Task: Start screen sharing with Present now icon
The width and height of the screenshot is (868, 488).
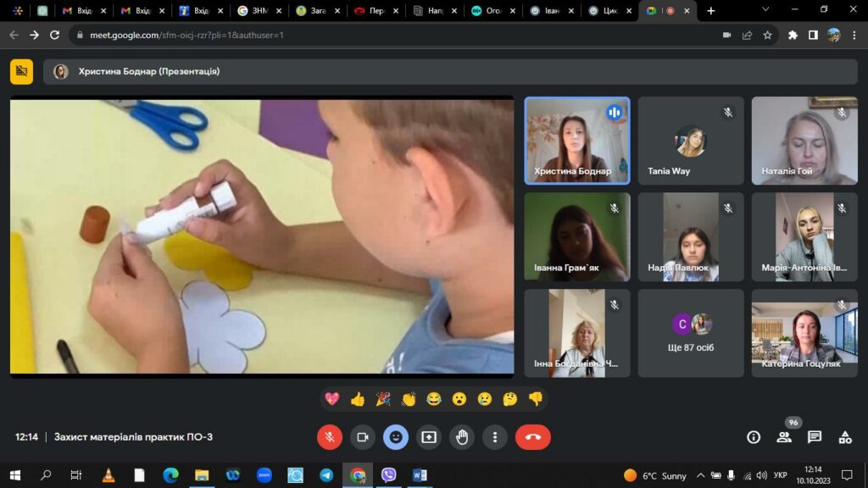Action: (429, 437)
